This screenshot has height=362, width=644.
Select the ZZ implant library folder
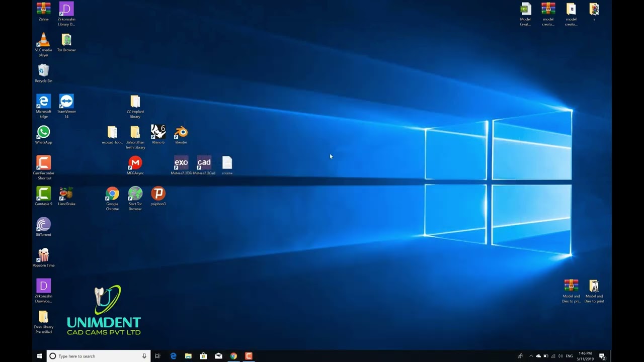[x=135, y=107]
